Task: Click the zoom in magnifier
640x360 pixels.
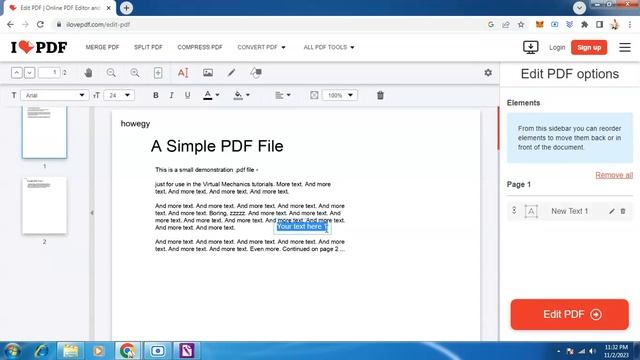Action: [135, 73]
